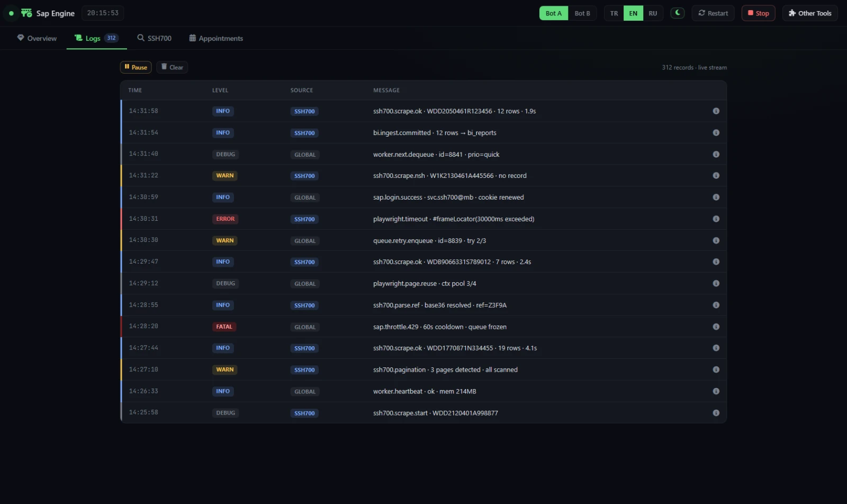The image size is (847, 504).
Task: Open info icon for playwright.page.reuse row
Action: click(x=716, y=284)
